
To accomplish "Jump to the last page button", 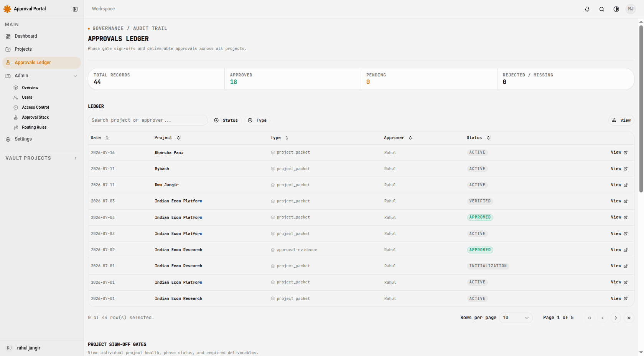I will click(629, 318).
